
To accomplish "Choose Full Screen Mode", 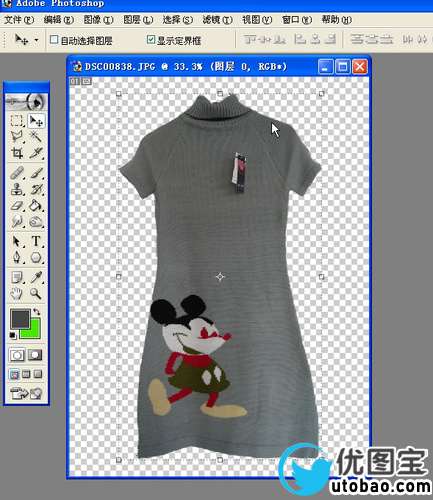I will [x=38, y=374].
